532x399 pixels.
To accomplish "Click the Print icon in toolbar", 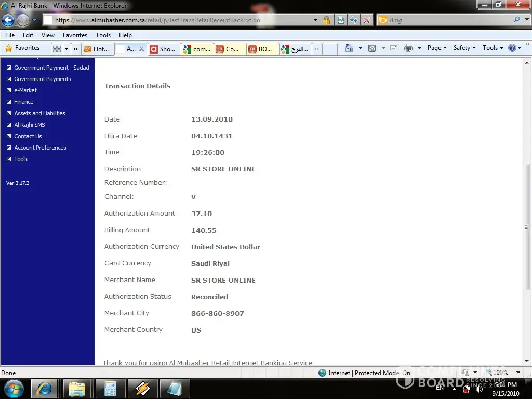I will tap(408, 48).
